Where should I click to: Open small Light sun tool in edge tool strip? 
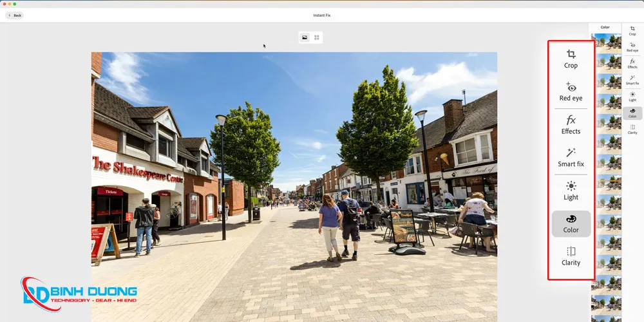(632, 97)
